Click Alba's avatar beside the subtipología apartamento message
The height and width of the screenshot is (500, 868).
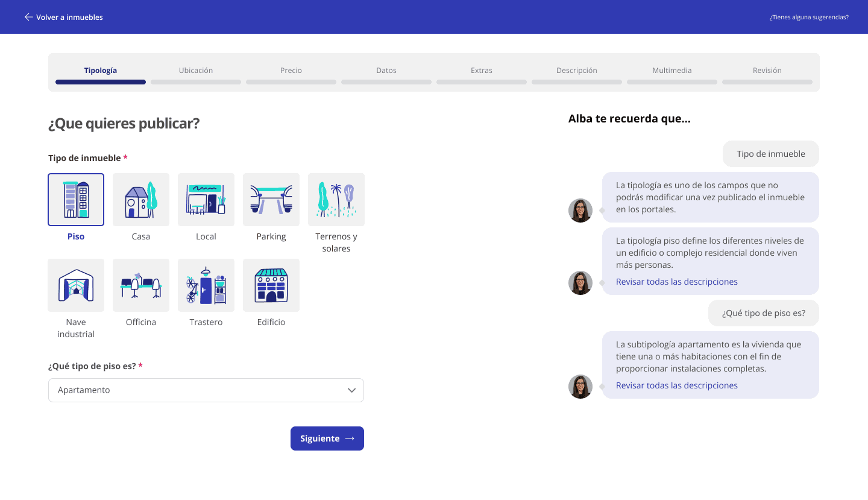click(x=580, y=387)
